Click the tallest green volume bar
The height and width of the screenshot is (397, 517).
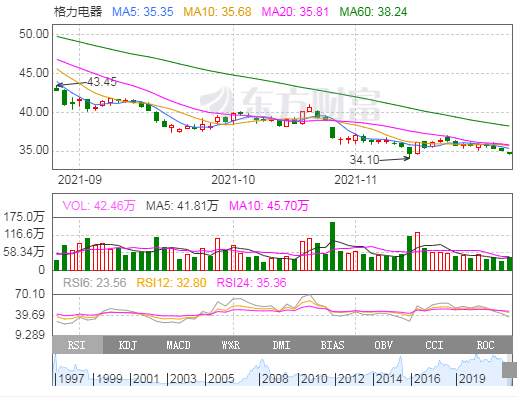[332, 246]
